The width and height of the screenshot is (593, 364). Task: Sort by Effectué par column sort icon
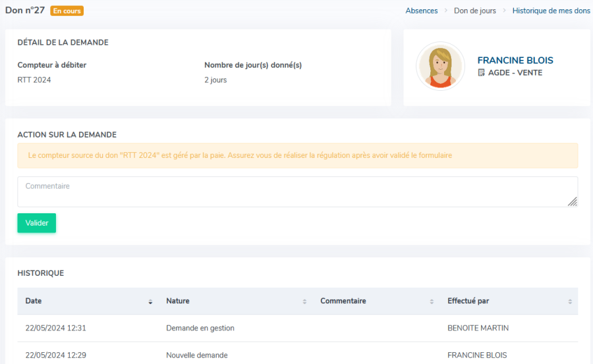tap(570, 301)
